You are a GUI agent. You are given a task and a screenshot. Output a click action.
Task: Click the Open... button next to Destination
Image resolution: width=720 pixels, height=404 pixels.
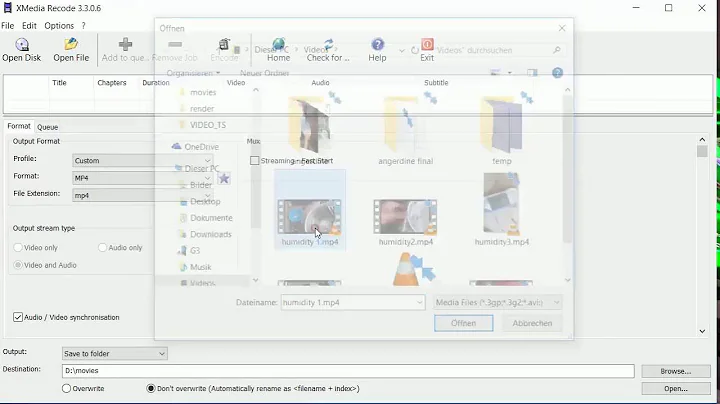tap(675, 388)
